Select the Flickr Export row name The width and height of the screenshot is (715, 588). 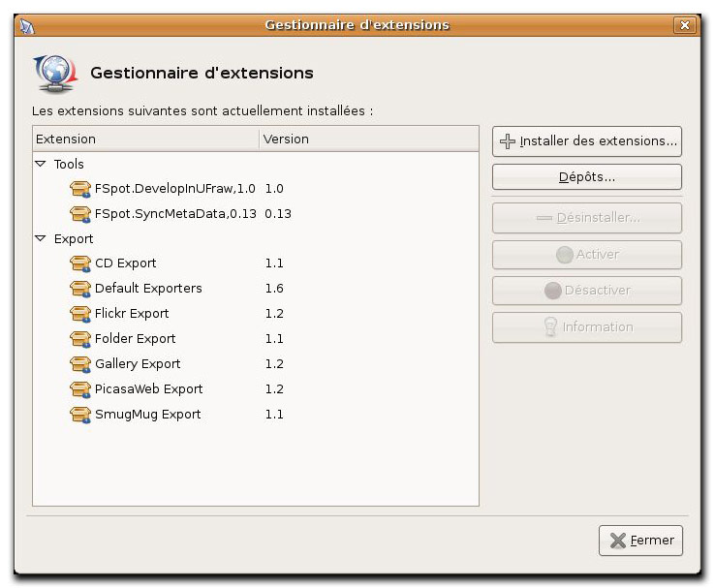[x=132, y=314]
